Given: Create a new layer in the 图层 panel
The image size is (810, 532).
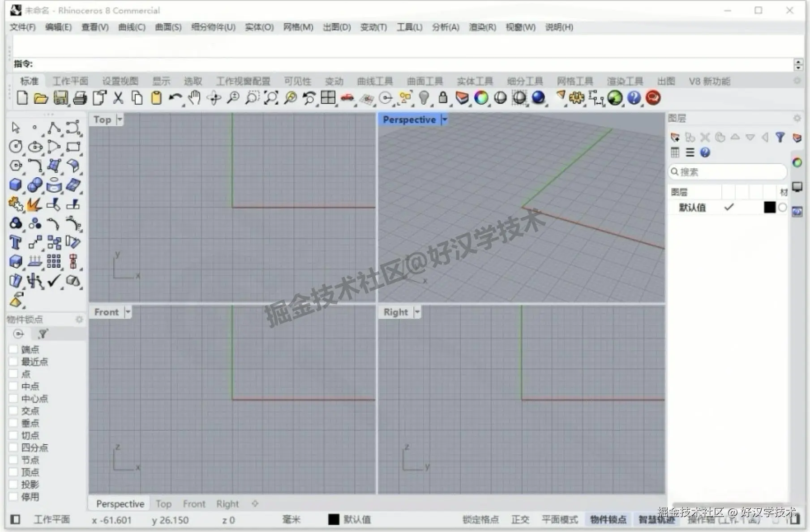Looking at the screenshot, I should coord(675,137).
